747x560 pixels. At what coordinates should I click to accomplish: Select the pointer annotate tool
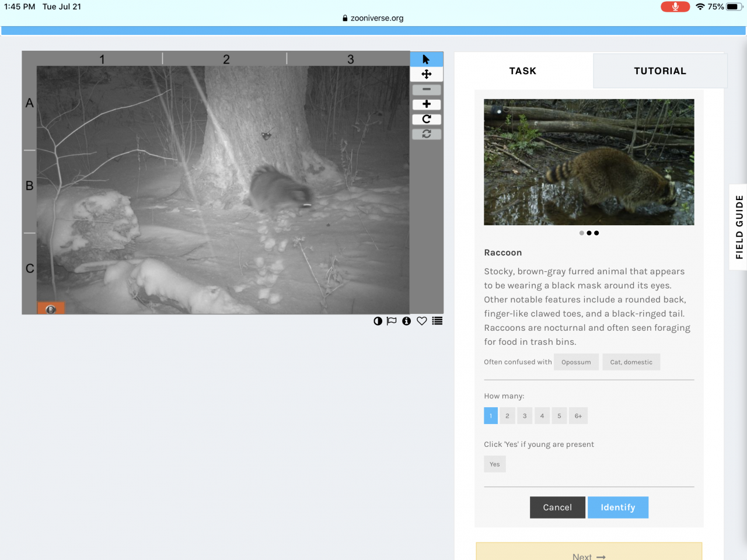427,59
